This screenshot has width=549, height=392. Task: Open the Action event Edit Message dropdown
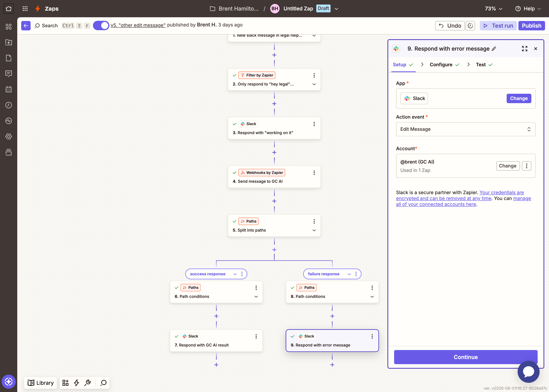(465, 129)
